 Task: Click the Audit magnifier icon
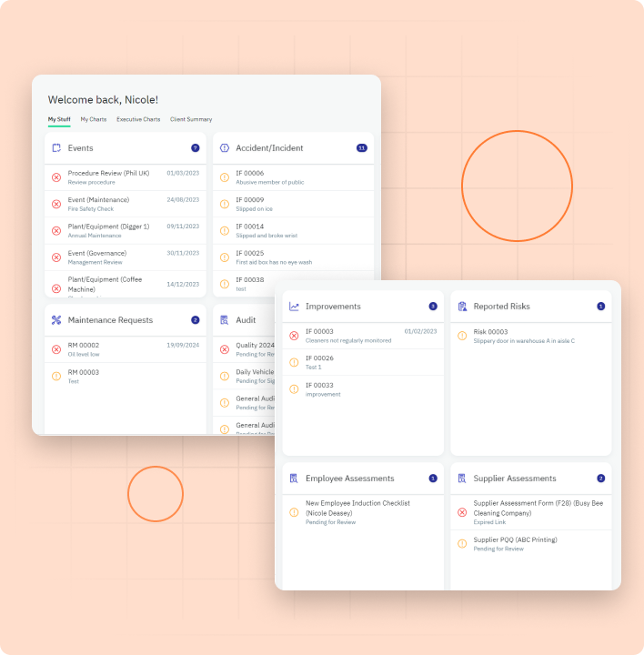click(x=225, y=320)
